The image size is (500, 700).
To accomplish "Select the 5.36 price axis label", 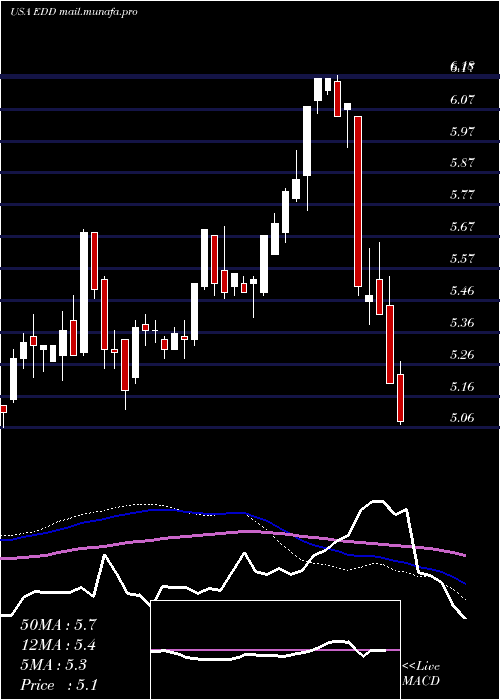I will (x=462, y=322).
